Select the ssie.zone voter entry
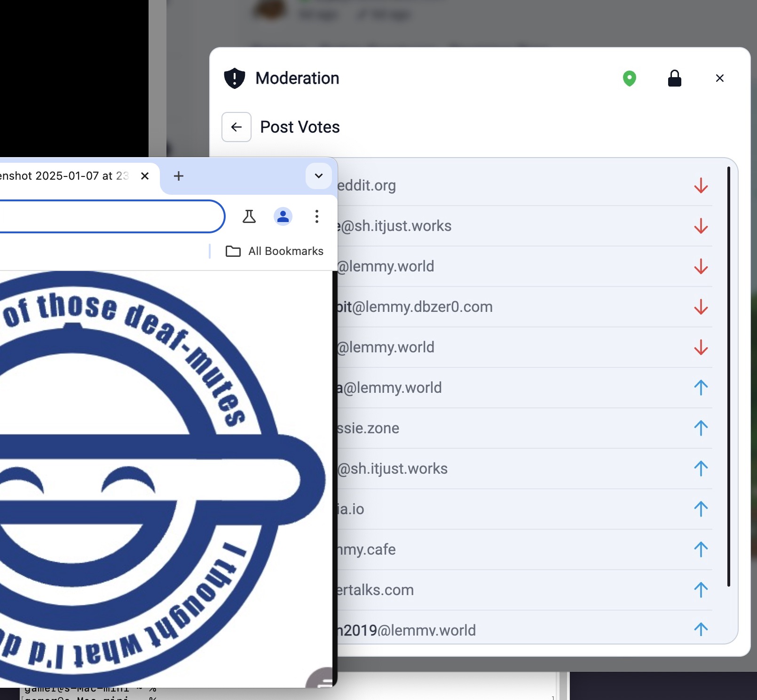The width and height of the screenshot is (757, 700). pos(524,428)
